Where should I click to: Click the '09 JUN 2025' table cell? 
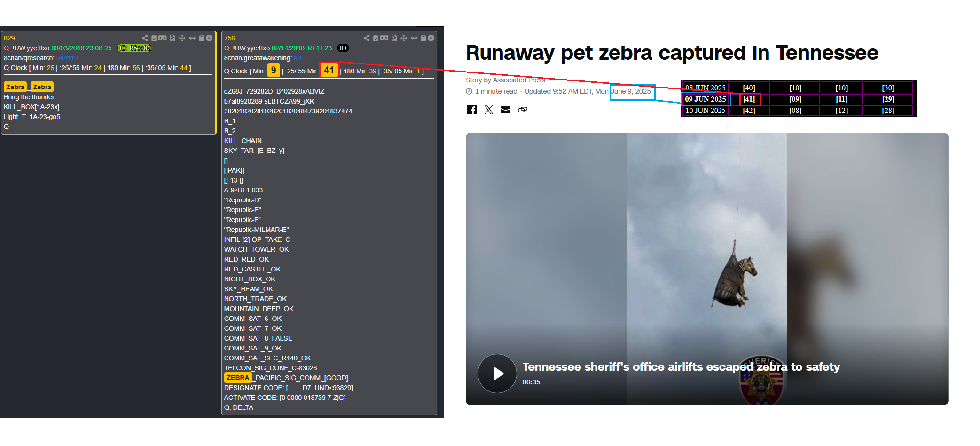coord(706,99)
